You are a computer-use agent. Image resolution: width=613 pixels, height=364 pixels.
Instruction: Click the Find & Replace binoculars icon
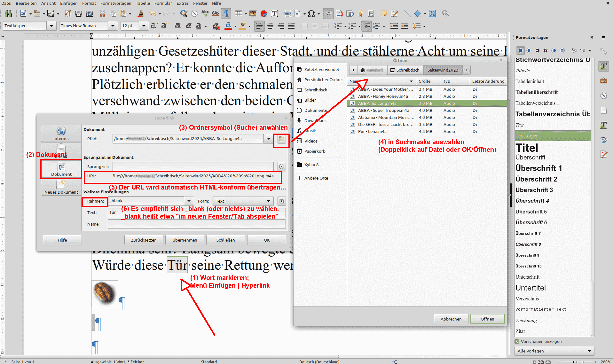(x=9, y=13)
